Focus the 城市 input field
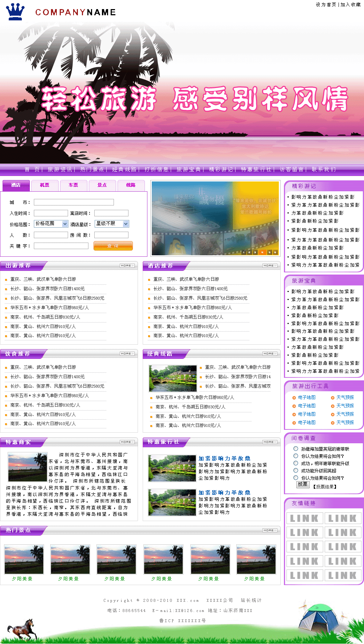The image size is (364, 644). coord(74,202)
